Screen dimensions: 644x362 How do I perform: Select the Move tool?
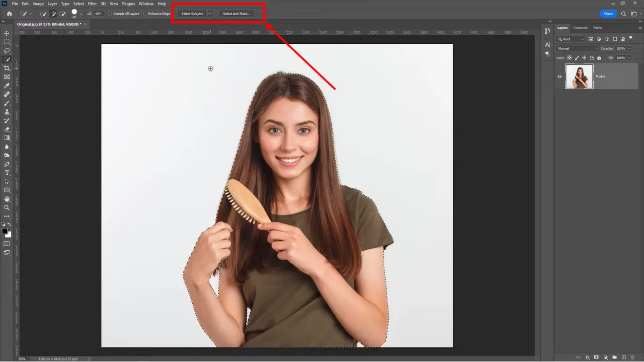[7, 33]
